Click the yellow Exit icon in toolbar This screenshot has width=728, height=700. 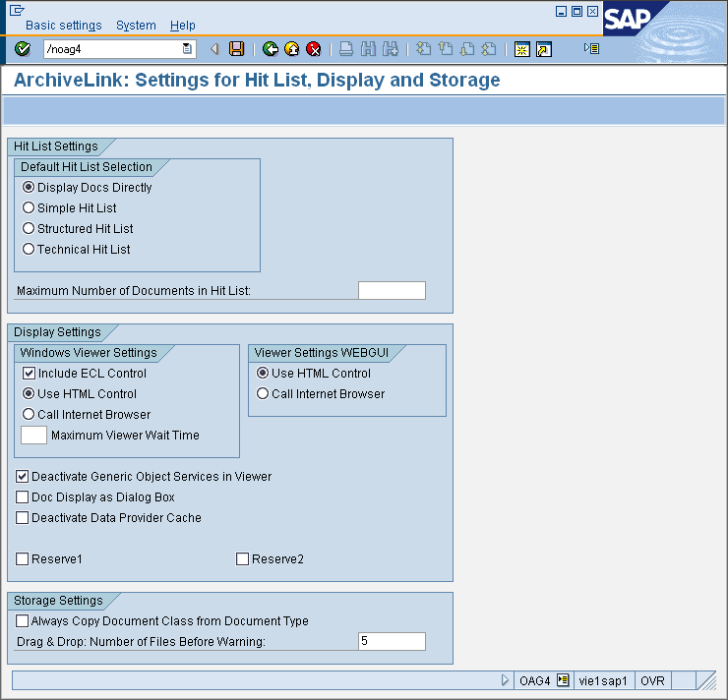point(292,49)
